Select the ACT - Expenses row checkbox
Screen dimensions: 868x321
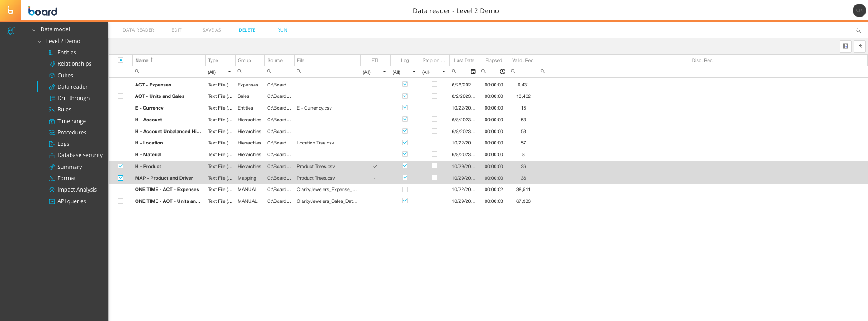tap(121, 85)
